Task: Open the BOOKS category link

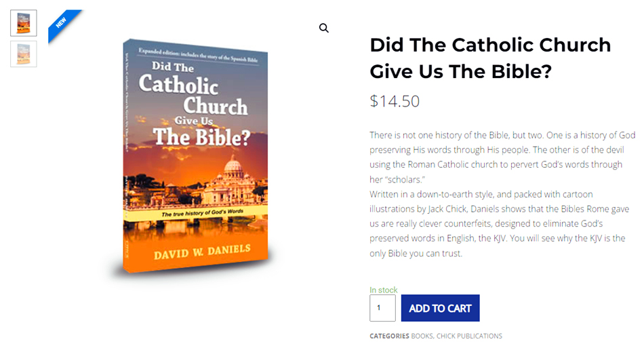Action: pyautogui.click(x=422, y=336)
